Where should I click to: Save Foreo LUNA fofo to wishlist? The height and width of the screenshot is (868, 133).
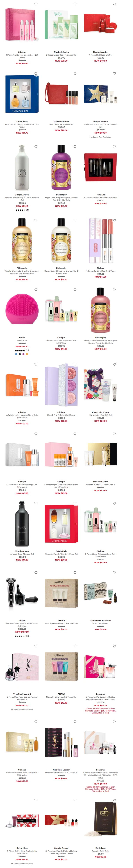(36, 290)
